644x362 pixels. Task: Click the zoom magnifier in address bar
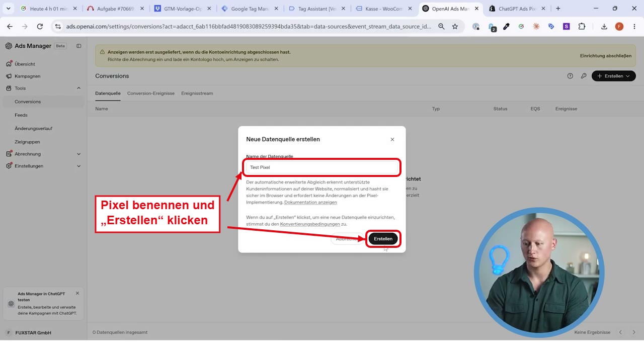pos(441,27)
